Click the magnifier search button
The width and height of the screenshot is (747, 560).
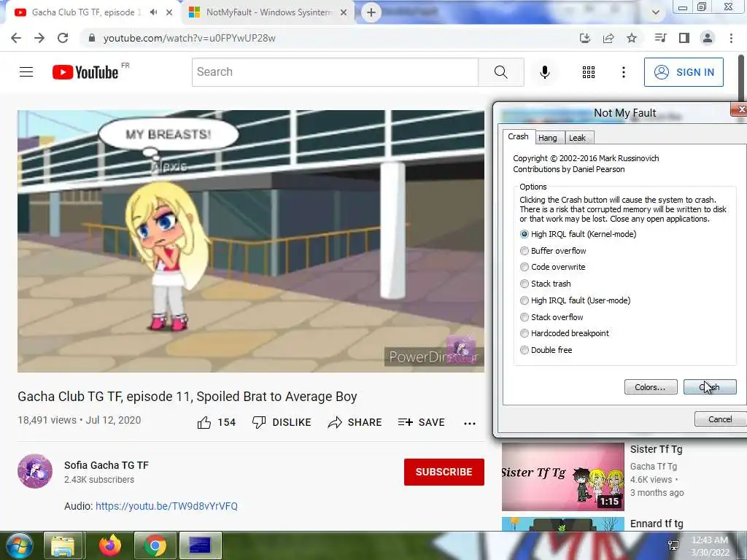coord(500,72)
